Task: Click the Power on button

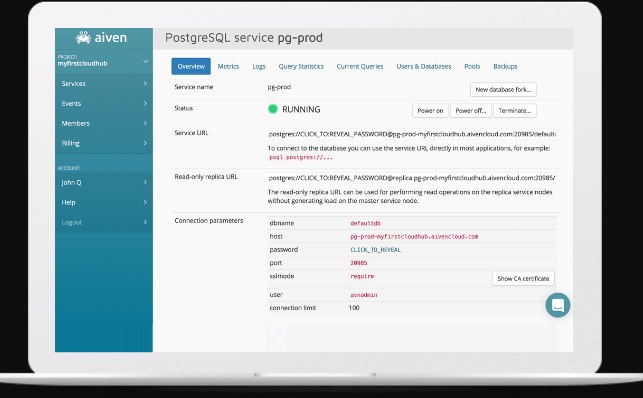Action: click(x=430, y=111)
